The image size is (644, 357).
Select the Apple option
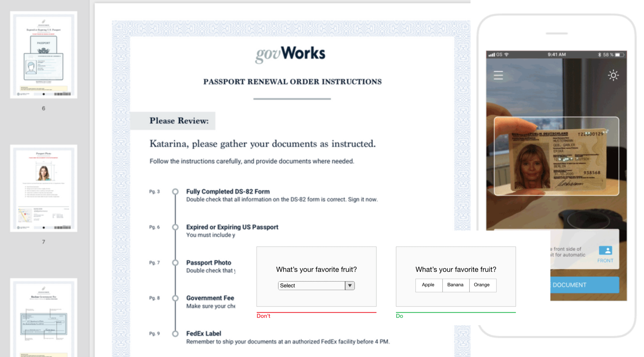pyautogui.click(x=428, y=285)
